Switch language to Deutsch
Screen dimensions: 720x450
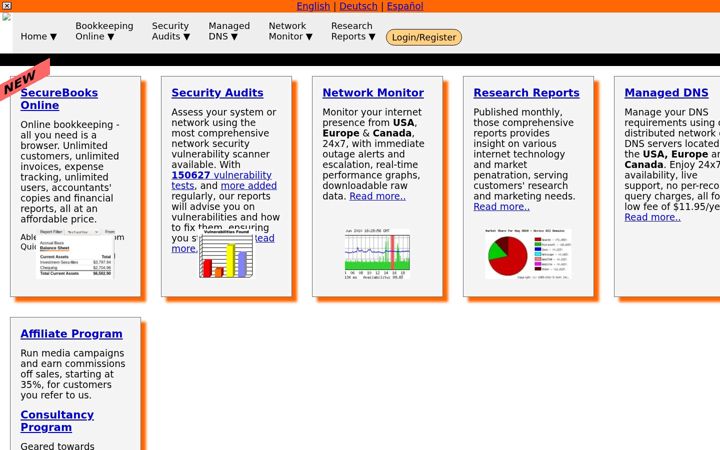(358, 6)
